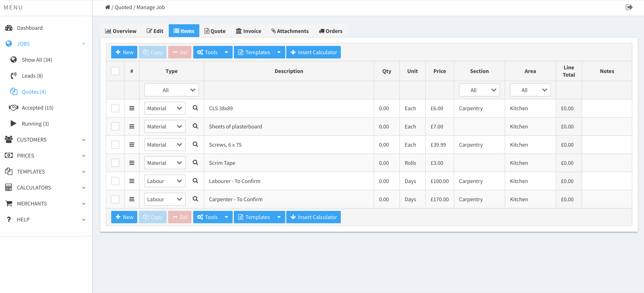Click Qty 0.00 for Scrim Tape row
This screenshot has height=293, width=644.
tap(386, 163)
